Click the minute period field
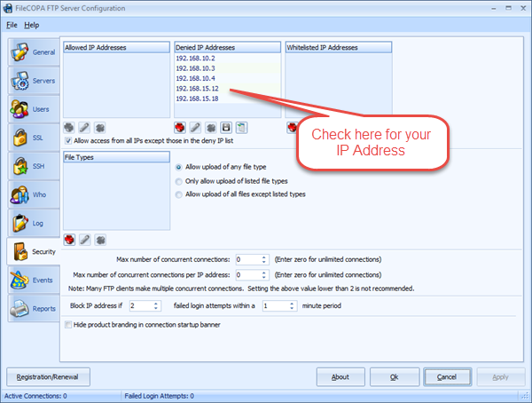The height and width of the screenshot is (403, 532). coord(280,306)
